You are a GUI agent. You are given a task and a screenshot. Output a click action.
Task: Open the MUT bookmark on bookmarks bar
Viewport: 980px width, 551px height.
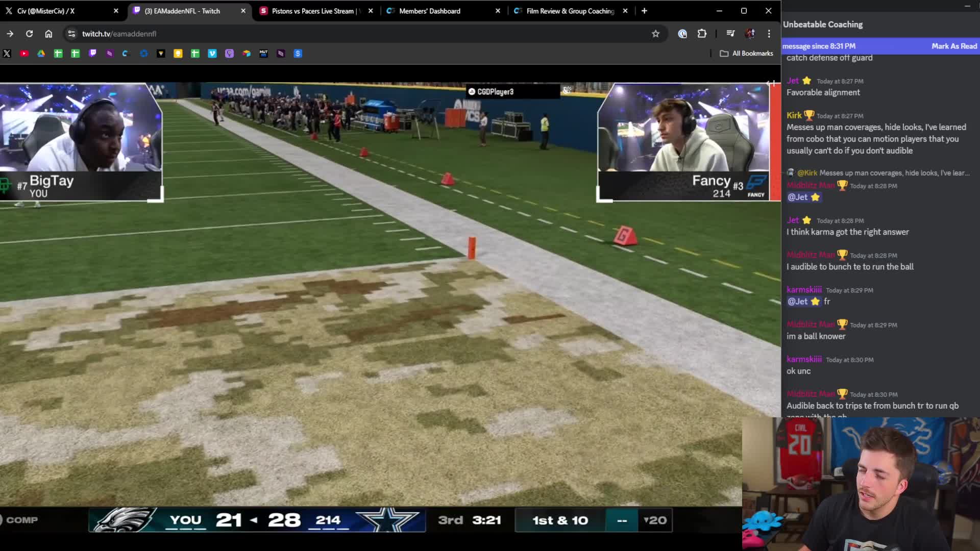[264, 53]
